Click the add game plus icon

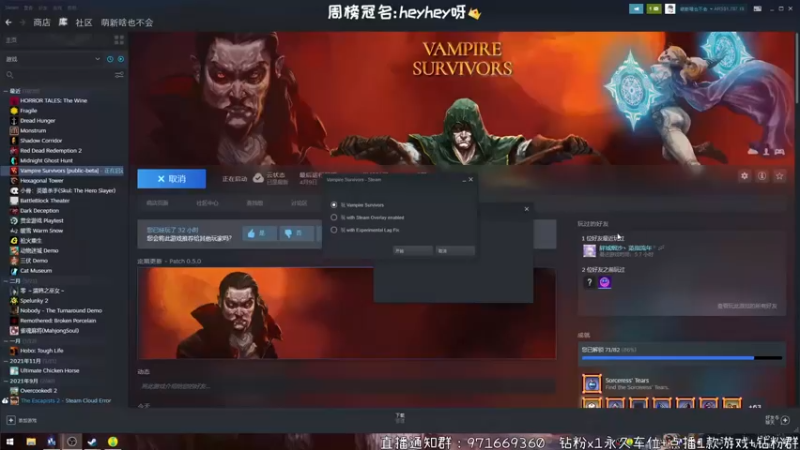[11, 420]
